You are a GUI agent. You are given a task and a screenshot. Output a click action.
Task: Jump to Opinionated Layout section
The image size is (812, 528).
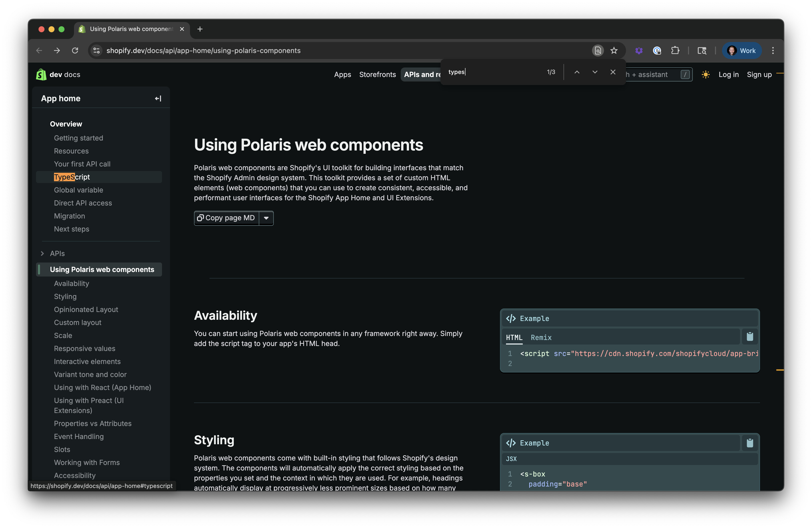pyautogui.click(x=86, y=309)
